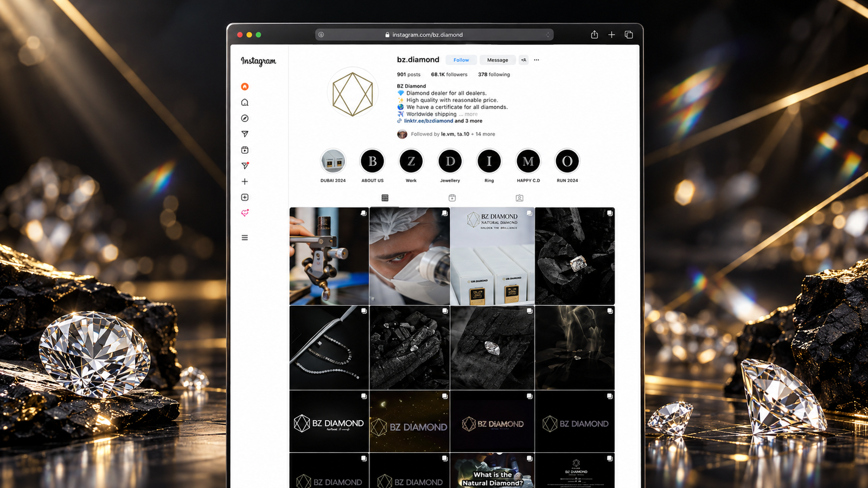This screenshot has width=868, height=488.
Task: Follow the bz.diamond account
Action: point(461,60)
